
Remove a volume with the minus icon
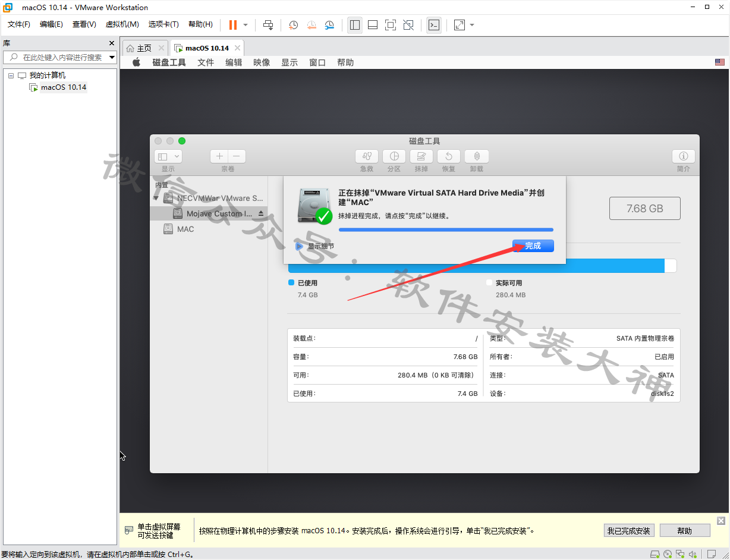click(237, 156)
